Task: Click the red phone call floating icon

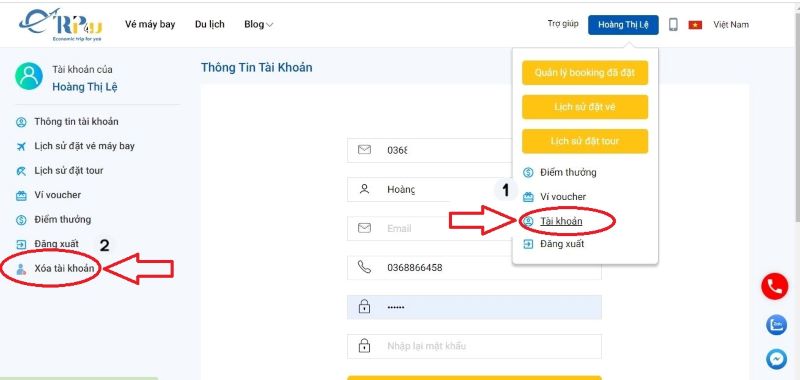Action: pyautogui.click(x=774, y=287)
